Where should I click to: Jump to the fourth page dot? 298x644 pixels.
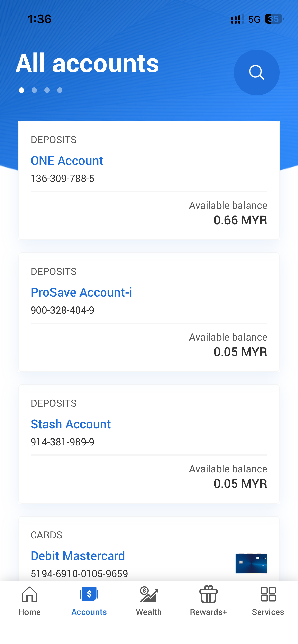60,90
